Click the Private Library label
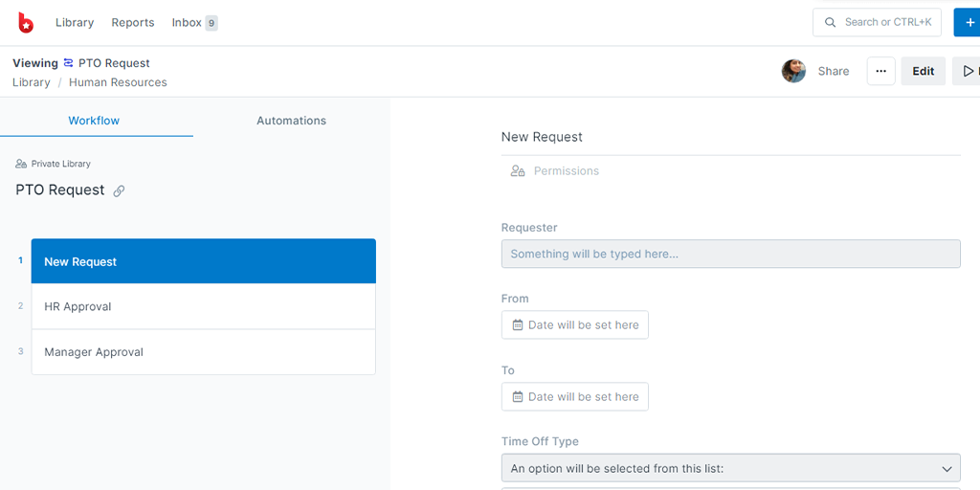Screen dimensions: 980x490 (x=60, y=164)
